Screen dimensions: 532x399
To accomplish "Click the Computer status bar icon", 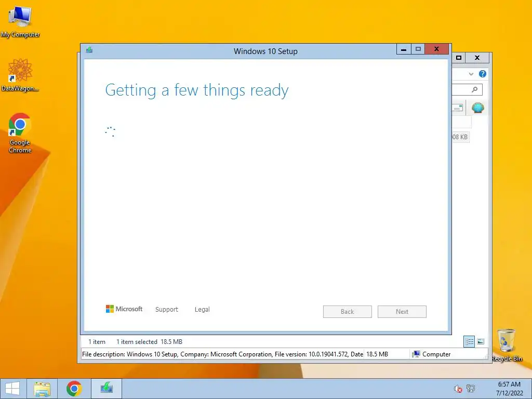I will [x=416, y=354].
